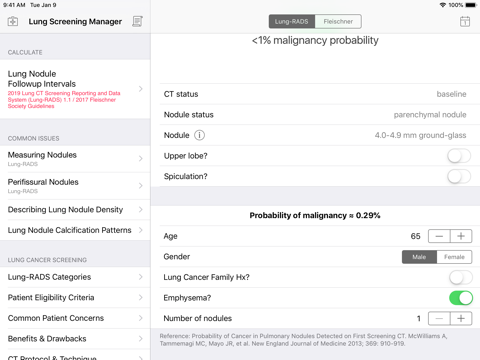The height and width of the screenshot is (360, 480).
Task: Switch to the Fleischner tab
Action: point(338,21)
